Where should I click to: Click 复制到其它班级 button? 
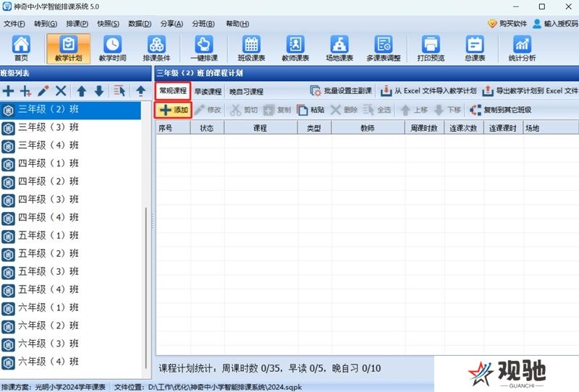pos(500,110)
